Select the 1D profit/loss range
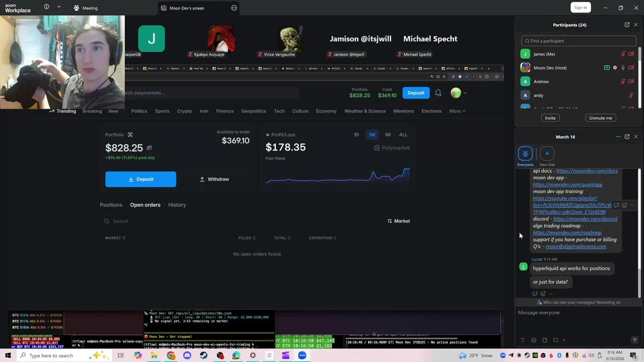This screenshot has height=362, width=644. [356, 135]
